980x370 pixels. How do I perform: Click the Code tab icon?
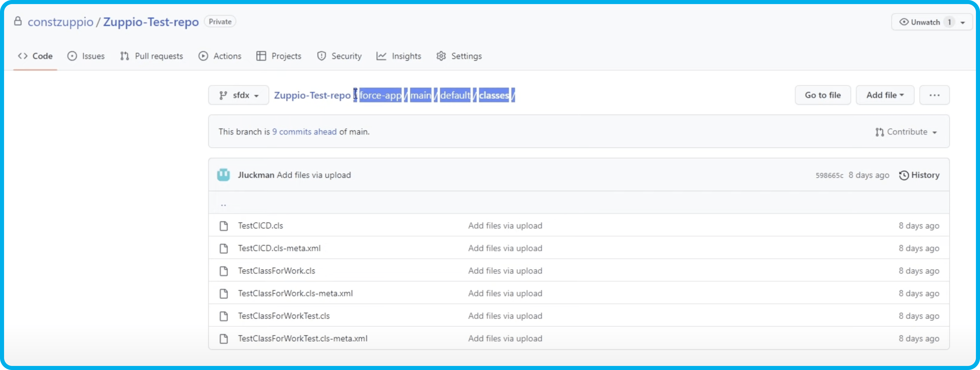(23, 56)
